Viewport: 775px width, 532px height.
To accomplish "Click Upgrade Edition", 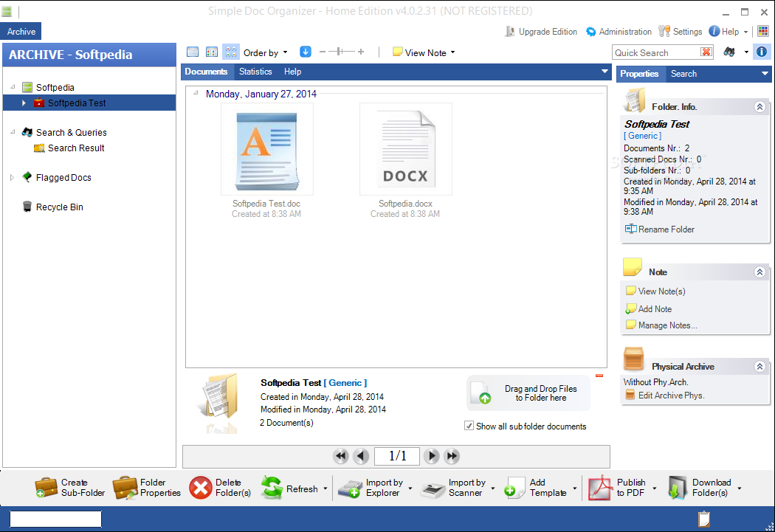I will click(541, 32).
